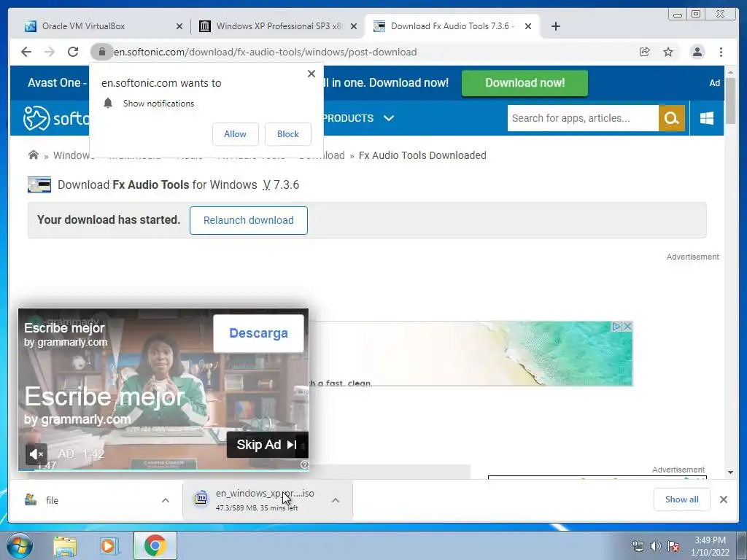Open Action Center flag icon
The height and width of the screenshot is (560, 747).
(x=673, y=546)
